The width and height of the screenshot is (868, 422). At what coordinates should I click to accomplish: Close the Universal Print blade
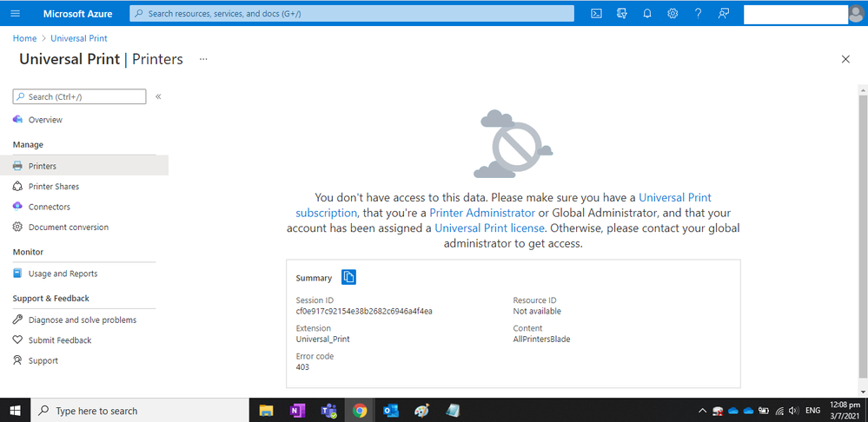click(x=845, y=59)
